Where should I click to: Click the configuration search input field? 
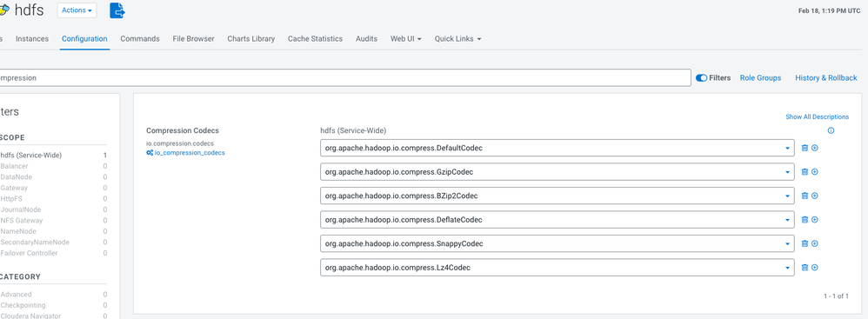click(x=345, y=78)
